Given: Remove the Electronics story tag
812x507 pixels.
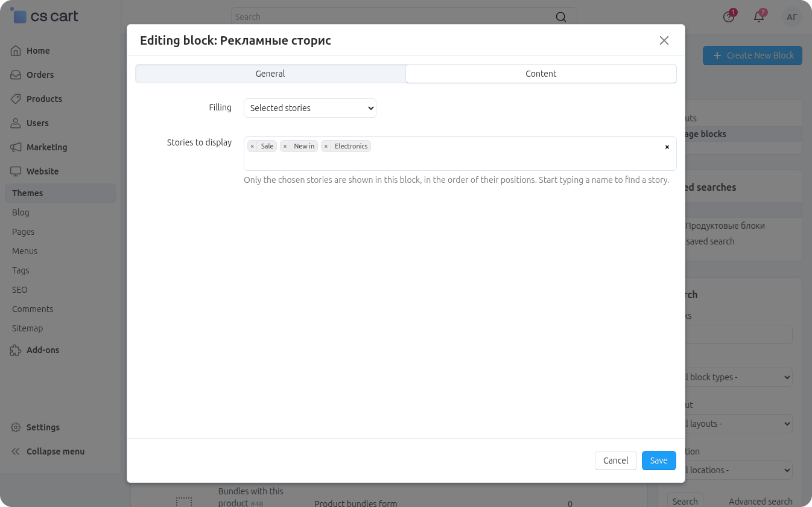Looking at the screenshot, I should point(326,146).
